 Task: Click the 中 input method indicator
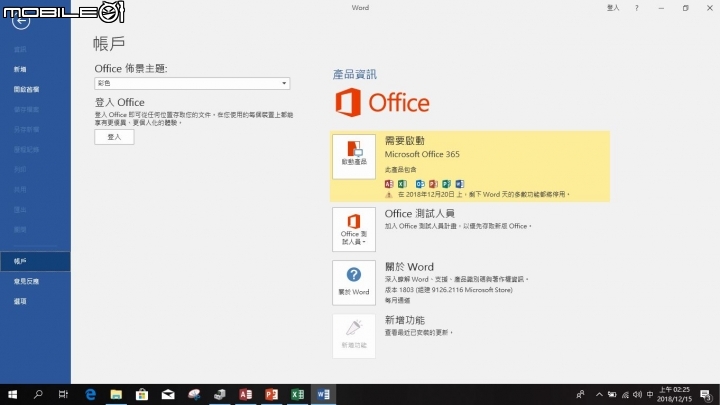pyautogui.click(x=650, y=394)
